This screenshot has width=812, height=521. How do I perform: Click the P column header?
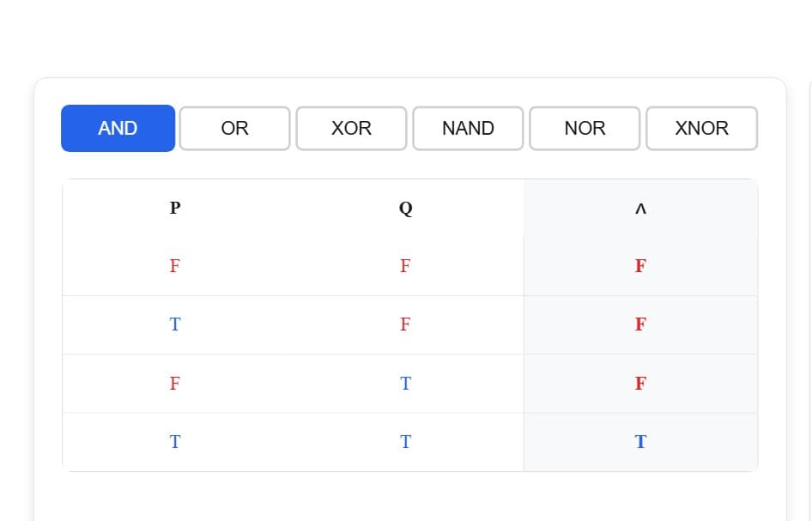pos(175,208)
